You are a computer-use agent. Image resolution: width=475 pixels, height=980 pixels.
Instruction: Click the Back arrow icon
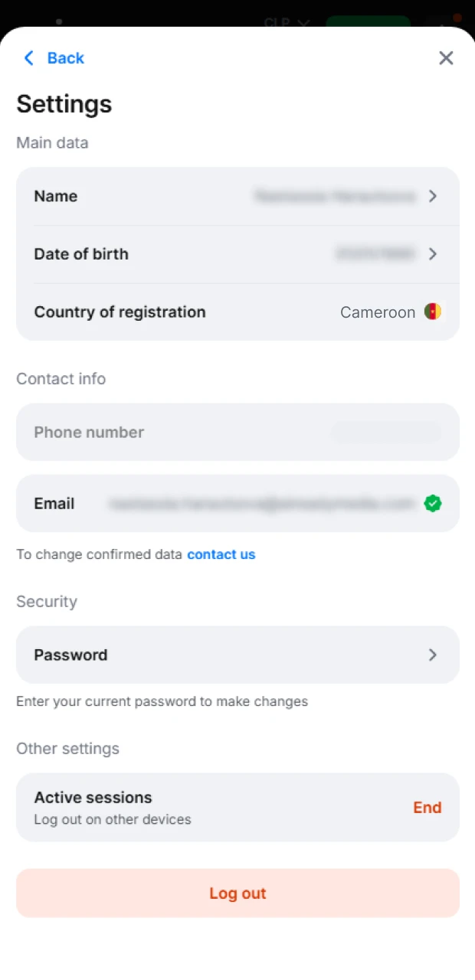point(29,58)
